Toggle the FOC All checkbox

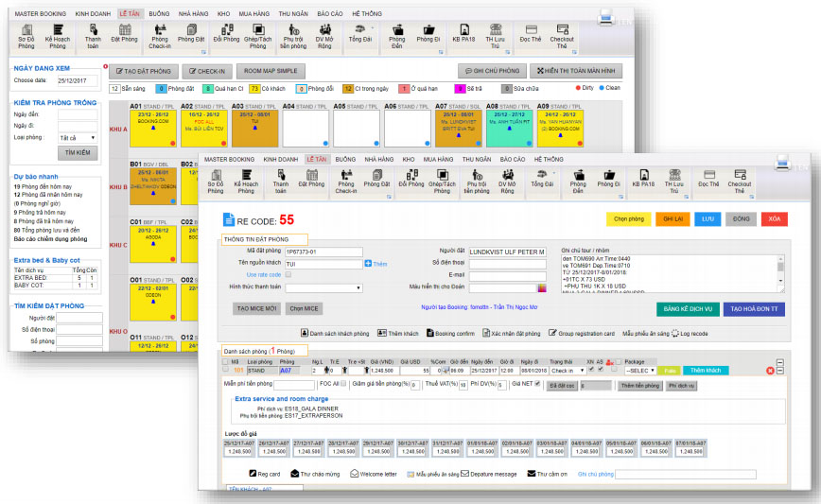(343, 384)
